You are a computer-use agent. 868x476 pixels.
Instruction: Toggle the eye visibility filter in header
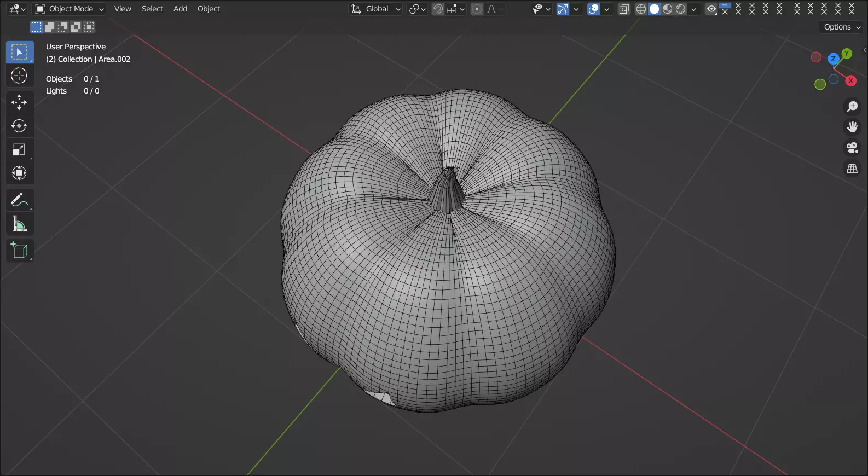point(711,9)
